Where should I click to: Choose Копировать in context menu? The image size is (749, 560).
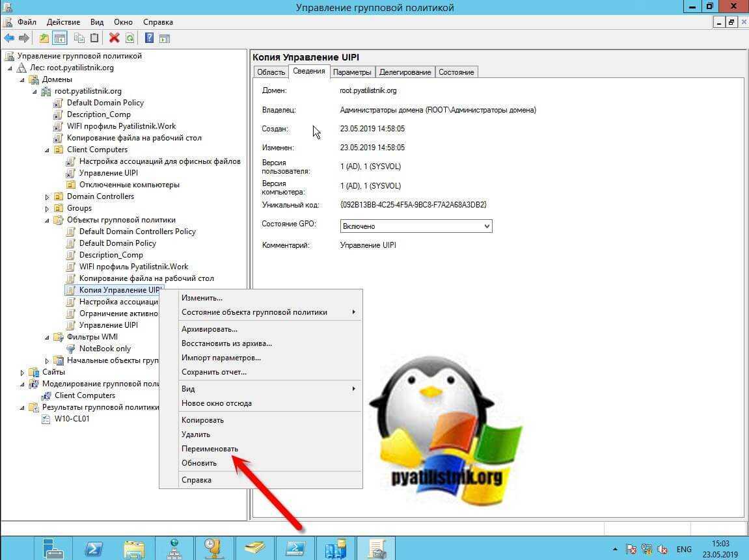261,420
